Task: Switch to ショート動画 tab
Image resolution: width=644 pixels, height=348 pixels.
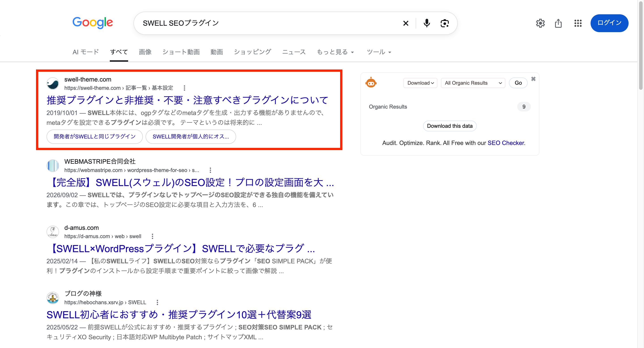Action: pyautogui.click(x=181, y=52)
